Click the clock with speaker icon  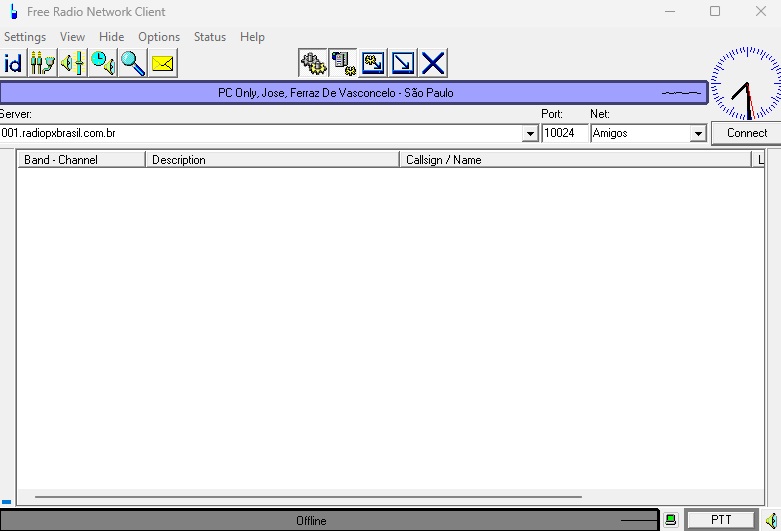[x=102, y=63]
